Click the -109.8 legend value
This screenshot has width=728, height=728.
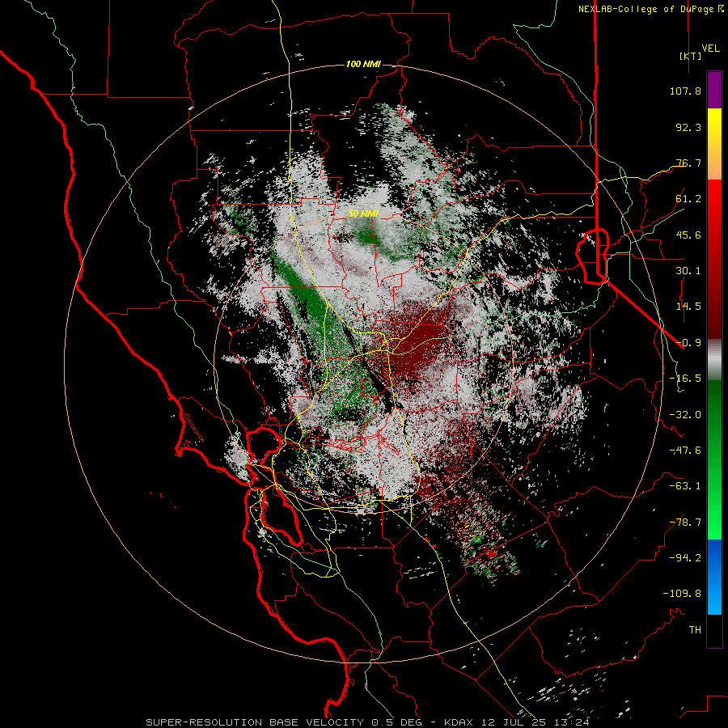click(682, 594)
